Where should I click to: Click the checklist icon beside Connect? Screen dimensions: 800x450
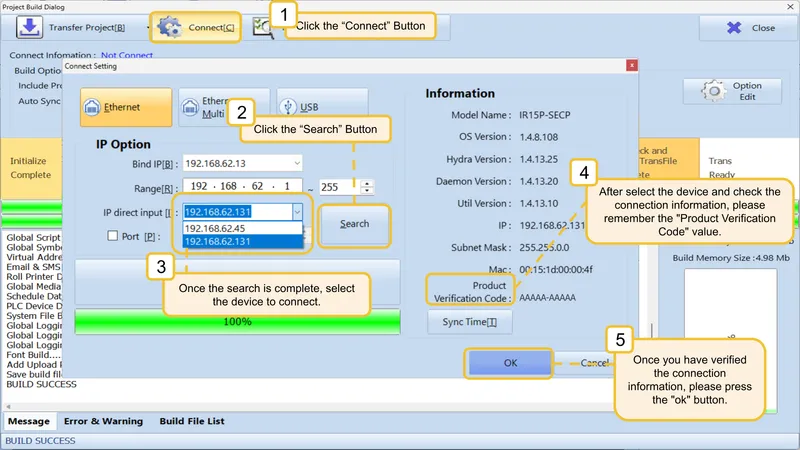(262, 28)
